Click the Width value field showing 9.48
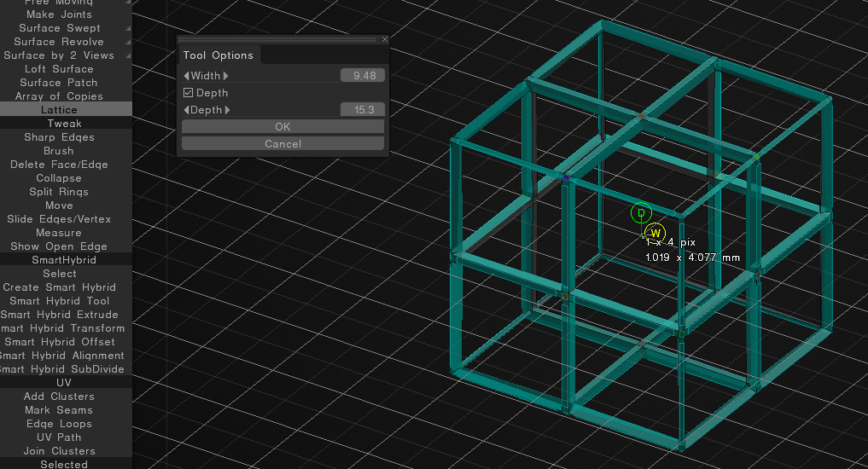Image resolution: width=868 pixels, height=469 pixels. click(x=363, y=76)
